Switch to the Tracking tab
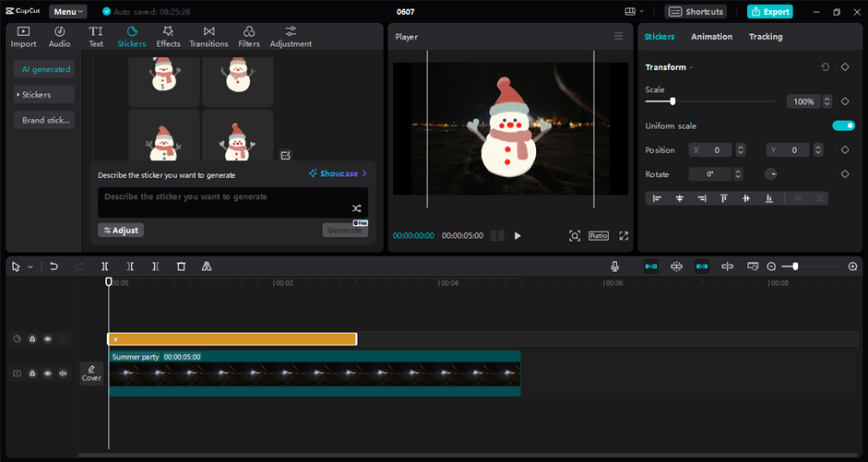868x462 pixels. (766, 37)
